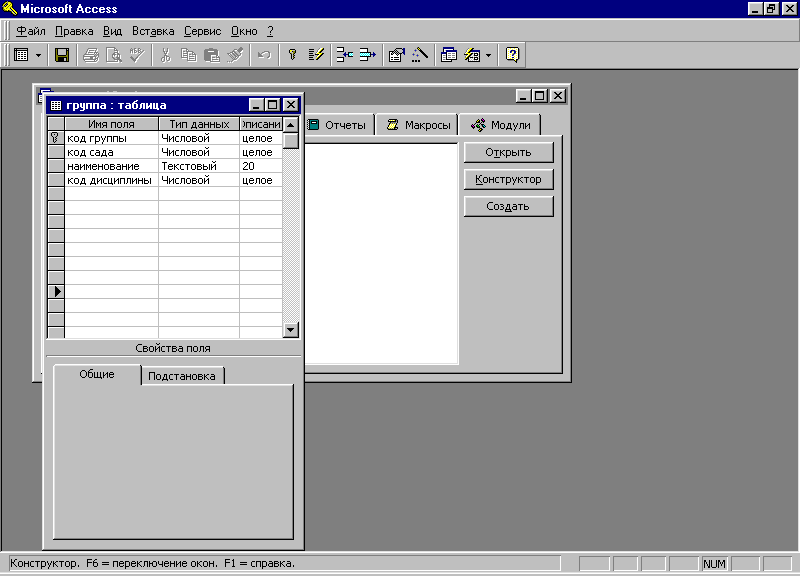This screenshot has height=576, width=800.
Task: Open the Файл menu
Action: coord(31,31)
